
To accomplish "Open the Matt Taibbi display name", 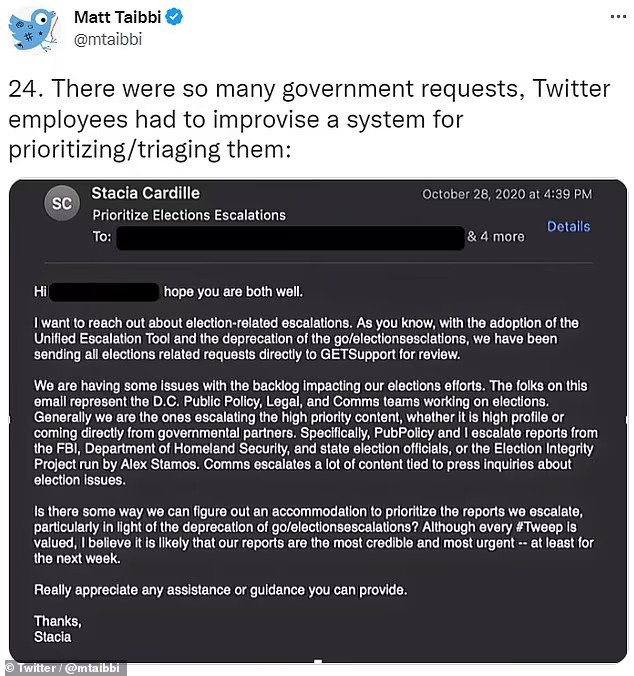I will click(x=117, y=17).
